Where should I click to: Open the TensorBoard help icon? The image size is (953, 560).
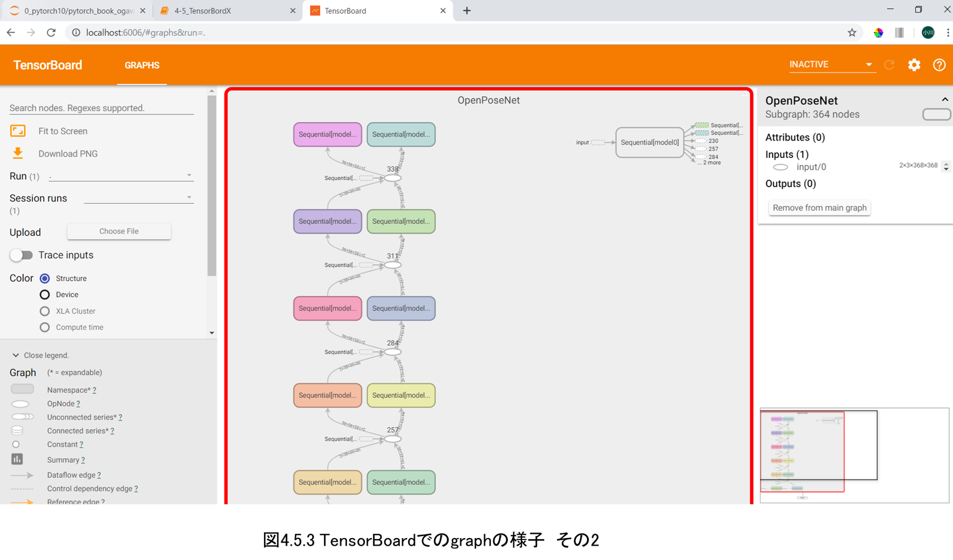coord(940,65)
